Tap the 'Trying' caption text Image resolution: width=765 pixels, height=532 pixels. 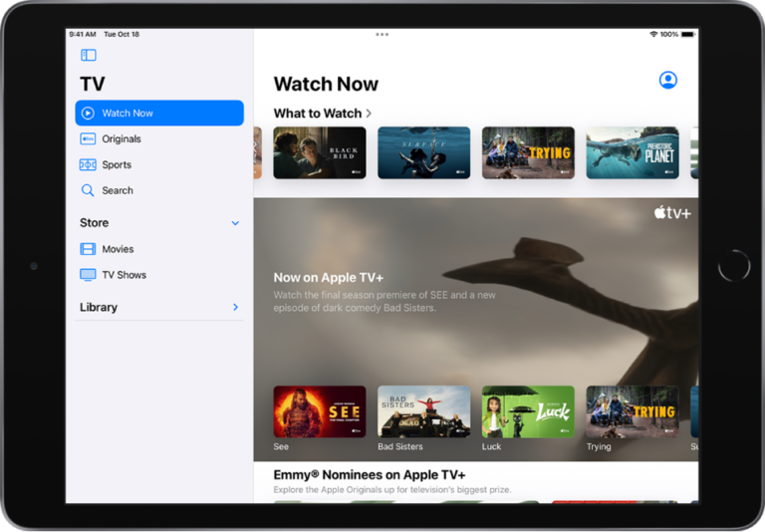click(x=599, y=446)
